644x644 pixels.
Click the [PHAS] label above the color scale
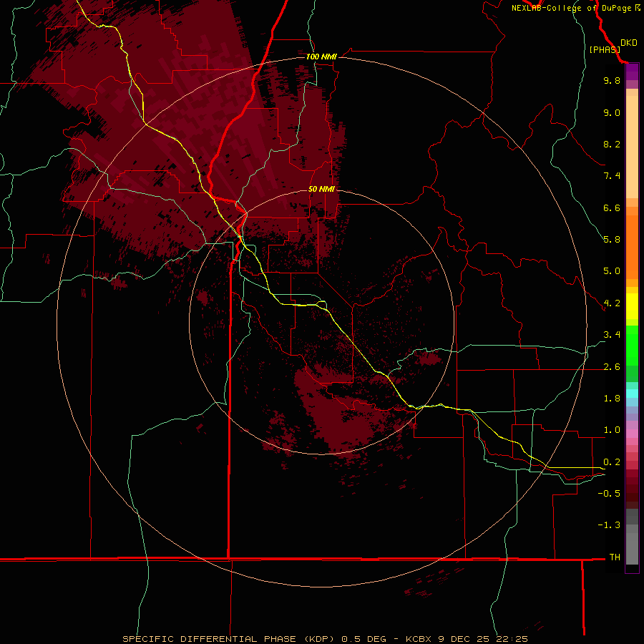coord(605,49)
